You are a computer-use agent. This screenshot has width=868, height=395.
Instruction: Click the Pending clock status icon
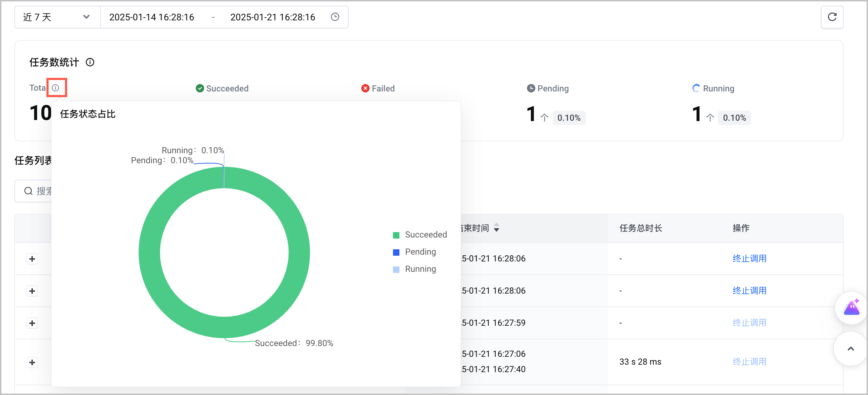pos(531,88)
